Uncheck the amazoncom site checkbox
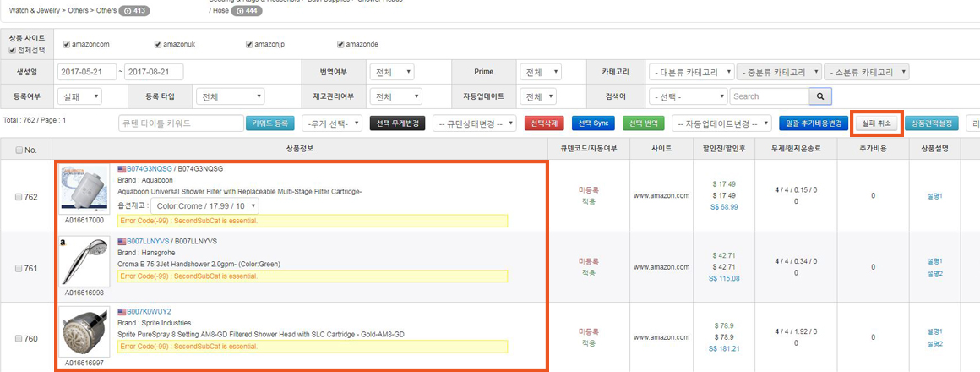The width and height of the screenshot is (980, 372). [67, 45]
